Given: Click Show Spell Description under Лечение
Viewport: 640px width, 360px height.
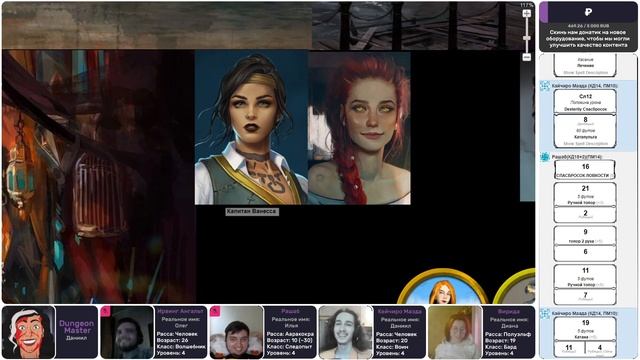Looking at the screenshot, I should coord(585,73).
